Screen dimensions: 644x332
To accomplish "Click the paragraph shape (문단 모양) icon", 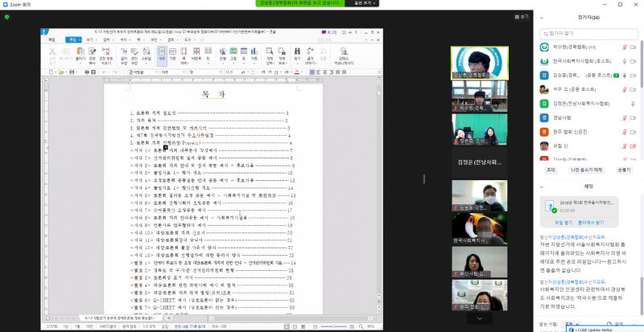I will (x=134, y=51).
